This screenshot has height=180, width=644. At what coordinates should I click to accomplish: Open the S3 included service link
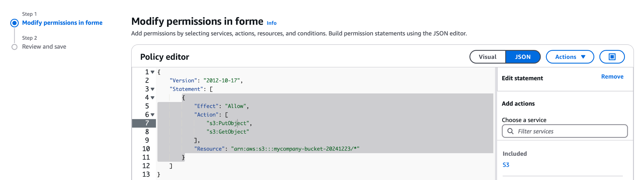coord(506,165)
